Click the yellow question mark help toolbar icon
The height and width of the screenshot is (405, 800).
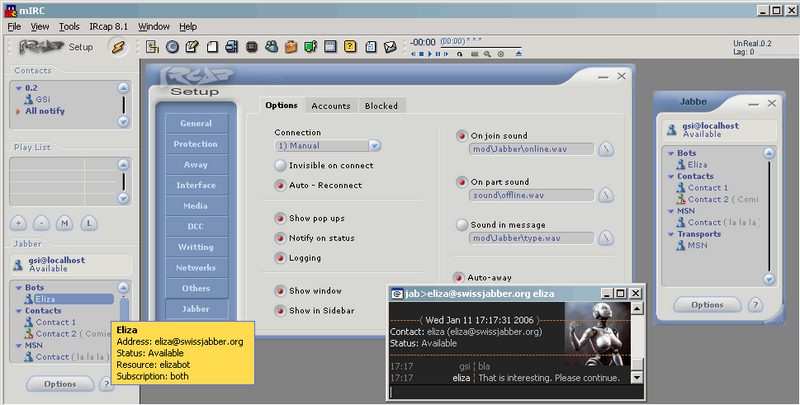(x=350, y=46)
